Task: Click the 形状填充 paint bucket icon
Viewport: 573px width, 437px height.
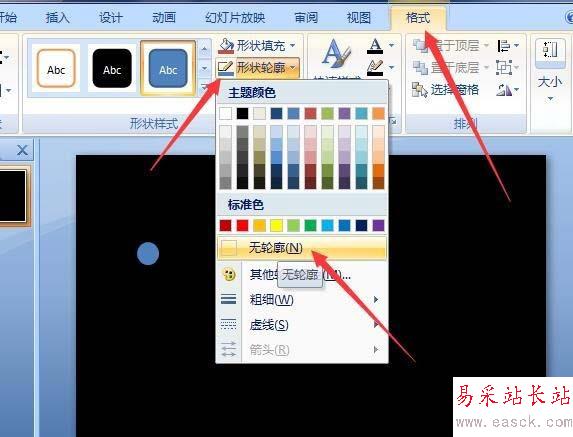Action: point(226,46)
